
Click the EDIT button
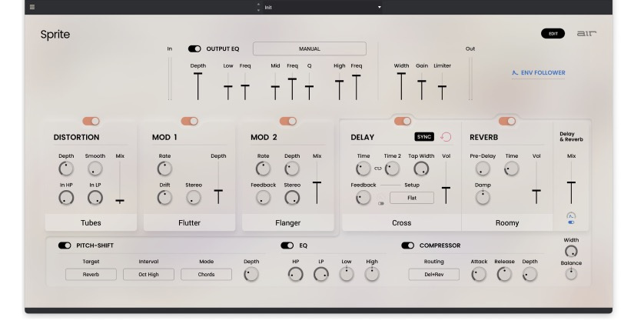[x=553, y=33]
